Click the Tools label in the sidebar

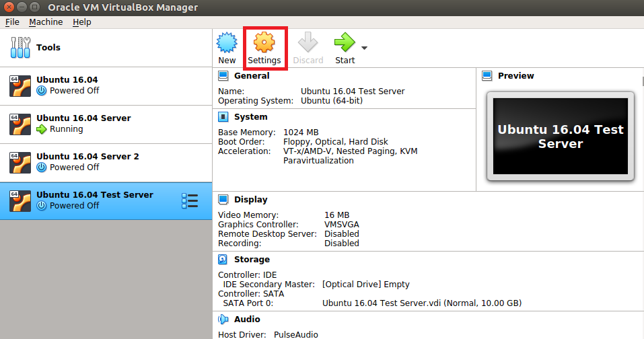(48, 48)
